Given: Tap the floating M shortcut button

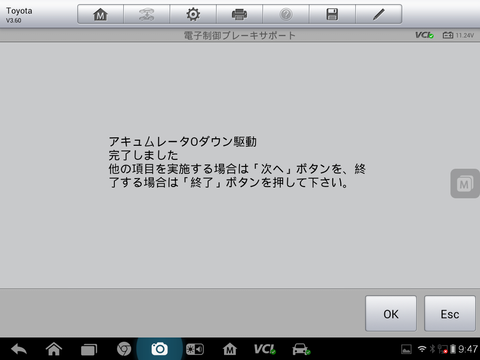Looking at the screenshot, I should (465, 183).
